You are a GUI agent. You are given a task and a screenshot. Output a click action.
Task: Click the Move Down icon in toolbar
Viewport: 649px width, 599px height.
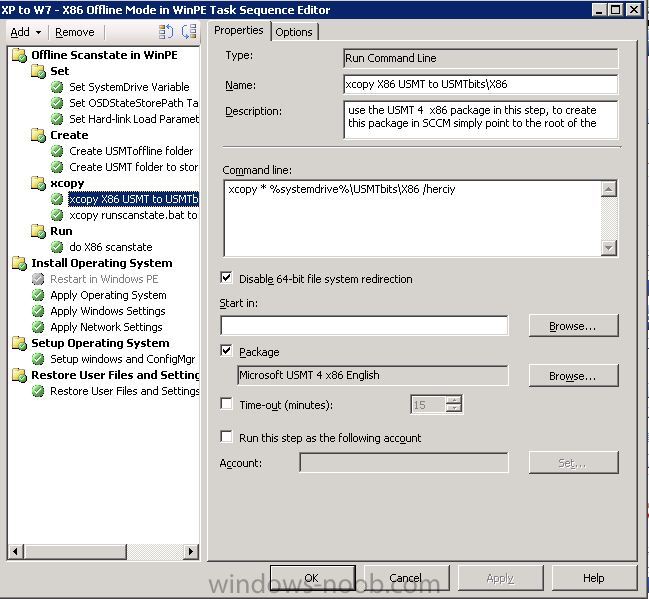pos(189,32)
